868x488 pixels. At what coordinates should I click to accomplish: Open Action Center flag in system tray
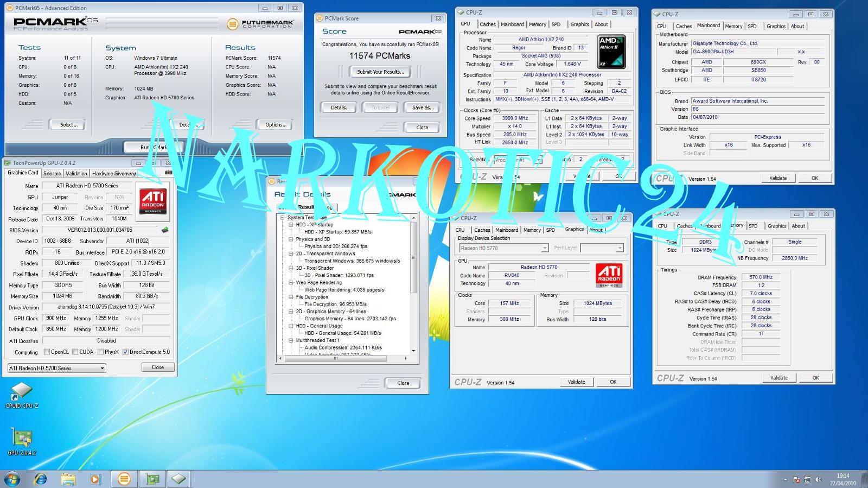point(796,480)
